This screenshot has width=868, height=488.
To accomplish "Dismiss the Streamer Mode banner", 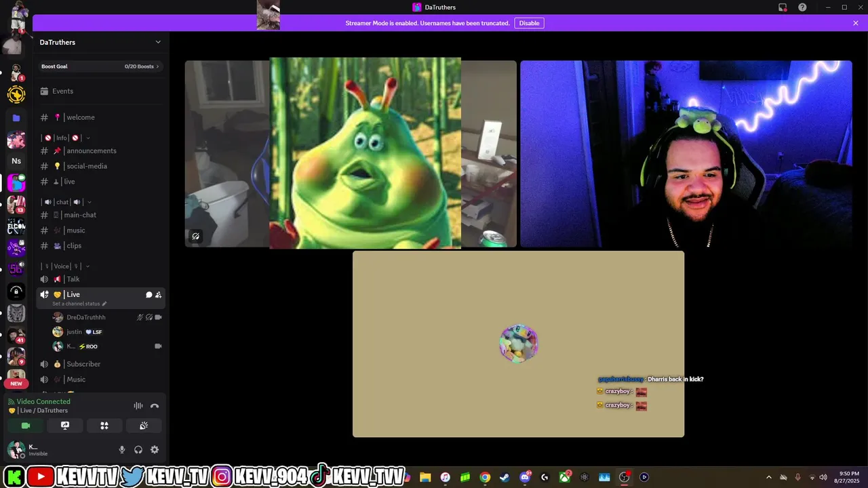I will 856,23.
